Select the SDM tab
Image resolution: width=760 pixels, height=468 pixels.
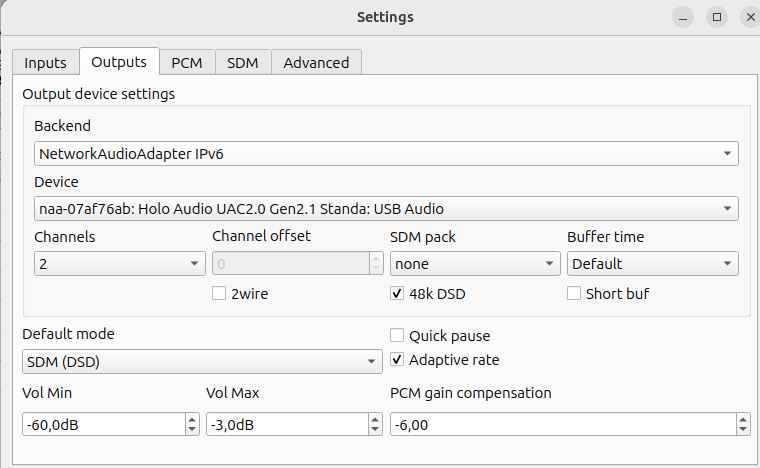(242, 62)
